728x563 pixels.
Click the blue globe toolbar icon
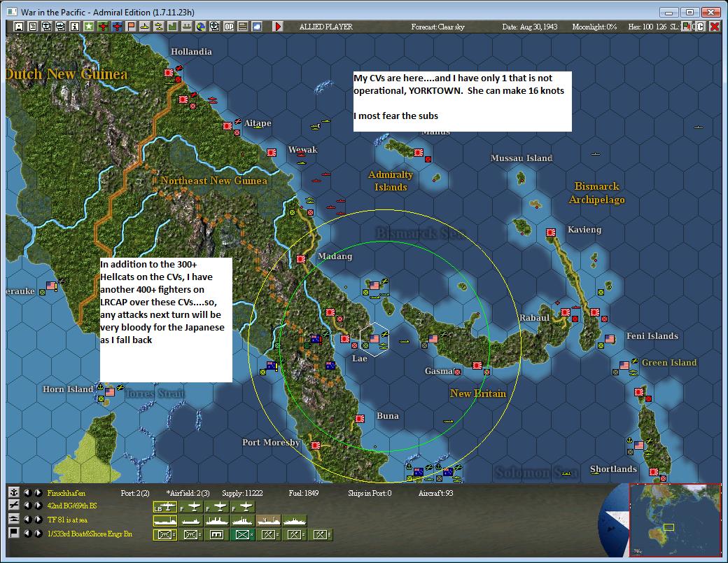pyautogui.click(x=201, y=27)
